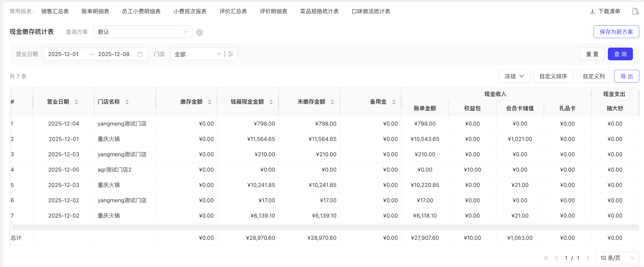The width and height of the screenshot is (644, 267).
Task: Click the 导出 export button
Action: click(626, 76)
